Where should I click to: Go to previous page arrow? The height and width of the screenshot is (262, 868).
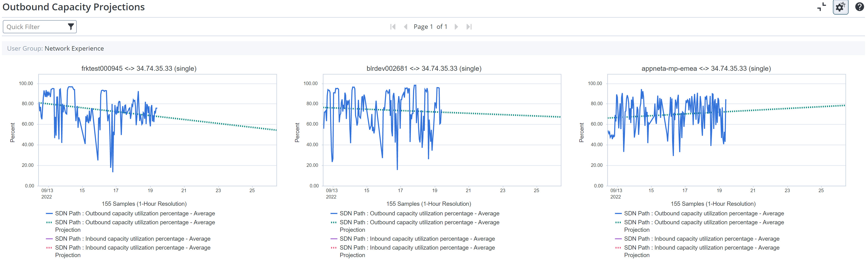pyautogui.click(x=406, y=27)
